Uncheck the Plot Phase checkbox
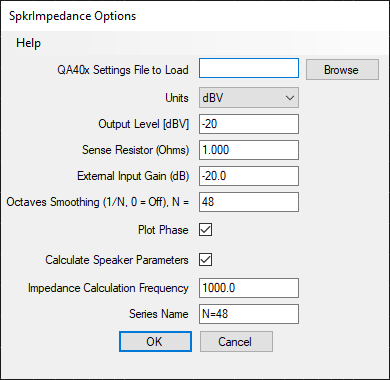 click(x=206, y=230)
